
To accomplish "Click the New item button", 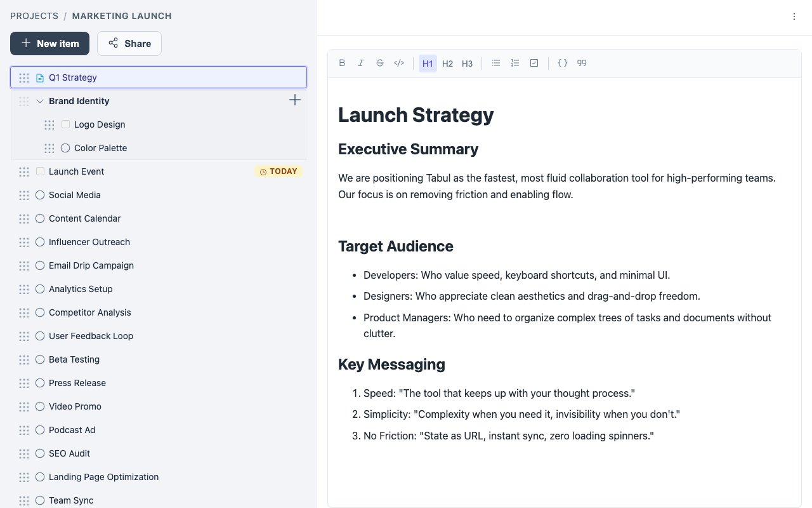I will (x=50, y=44).
